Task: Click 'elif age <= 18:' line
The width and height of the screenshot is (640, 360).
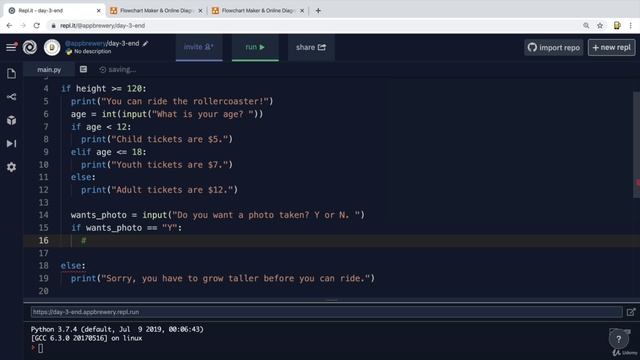Action: point(109,152)
